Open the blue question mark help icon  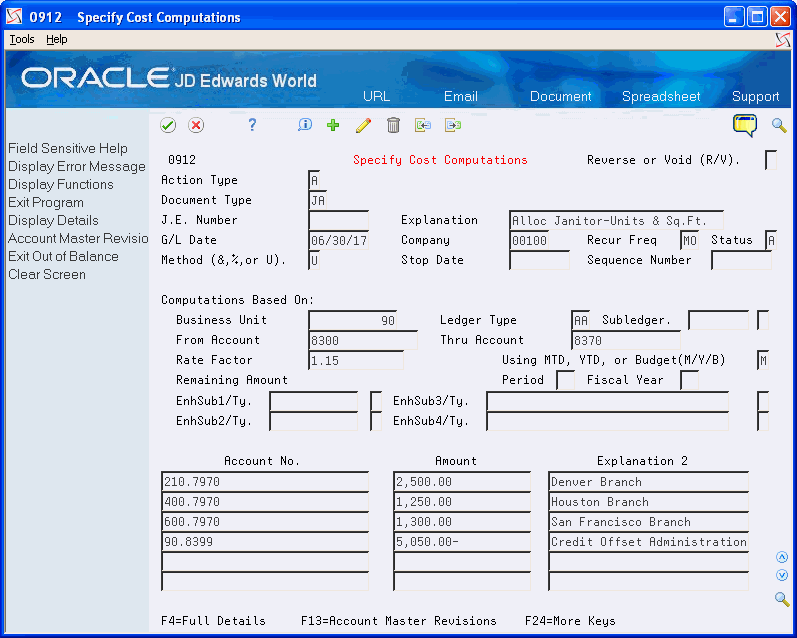[252, 125]
